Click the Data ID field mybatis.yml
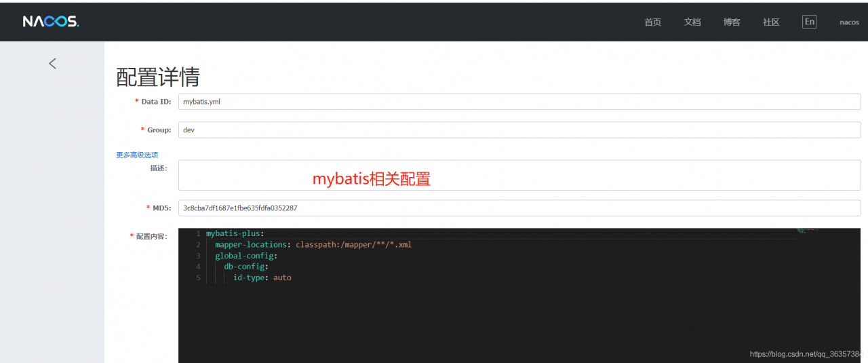 click(x=519, y=101)
